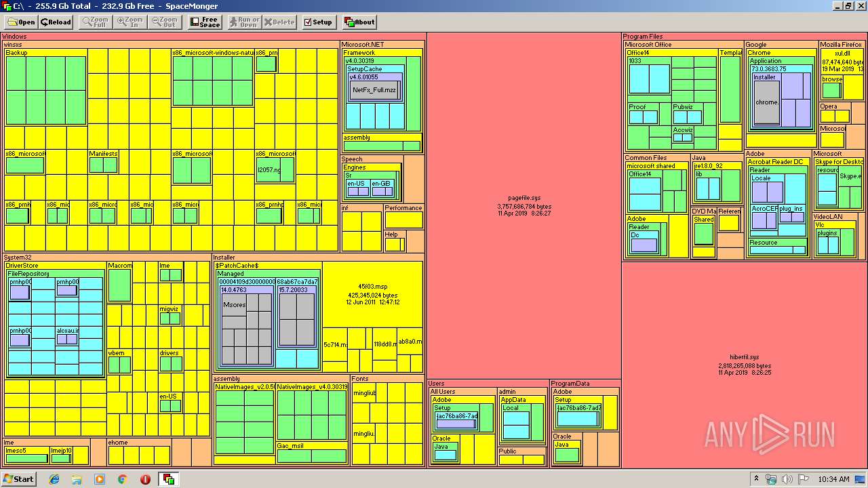The image size is (868, 488).
Task: Click the migwiz folder label
Action: click(169, 308)
